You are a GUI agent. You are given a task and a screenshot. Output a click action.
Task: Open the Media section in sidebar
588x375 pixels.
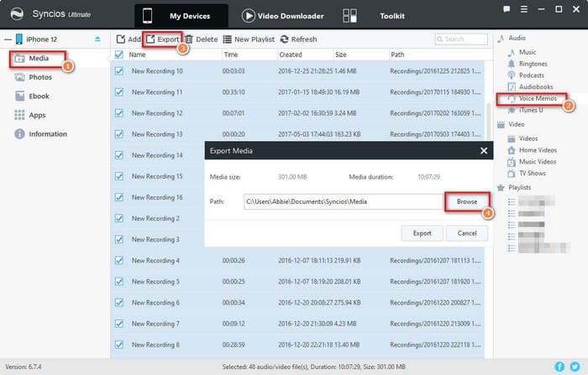[x=37, y=59]
